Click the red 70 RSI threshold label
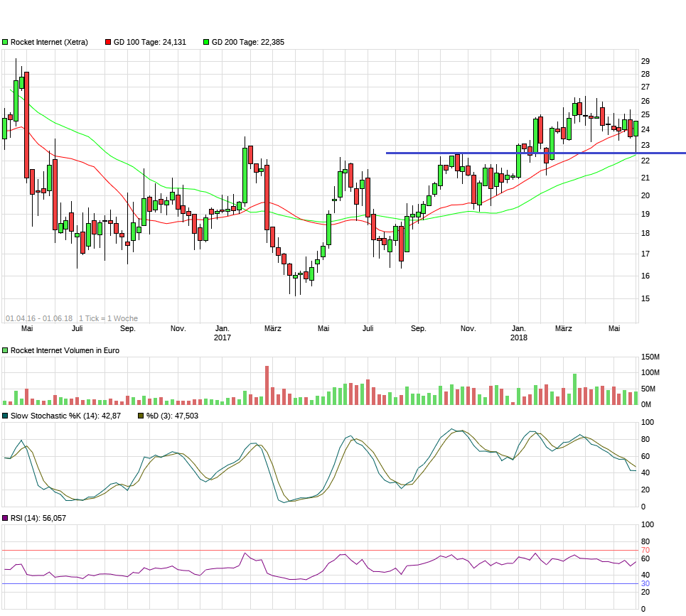The width and height of the screenshot is (686, 616). pos(645,550)
